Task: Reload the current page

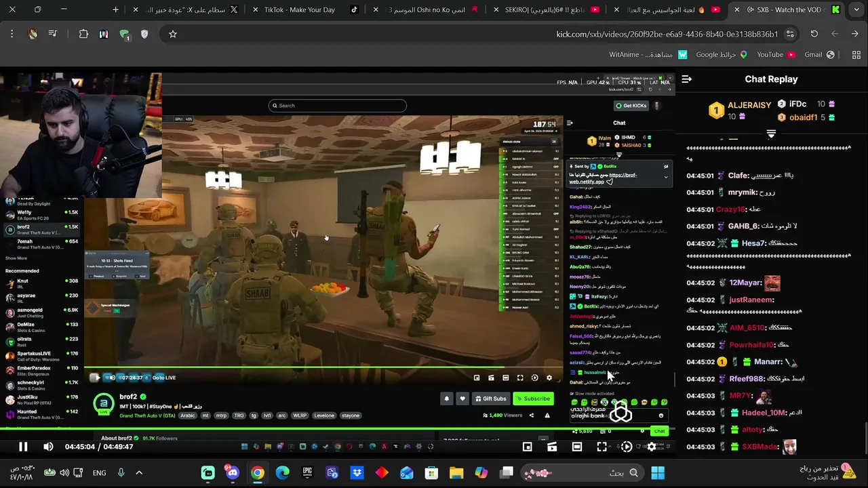Action: 814,34
